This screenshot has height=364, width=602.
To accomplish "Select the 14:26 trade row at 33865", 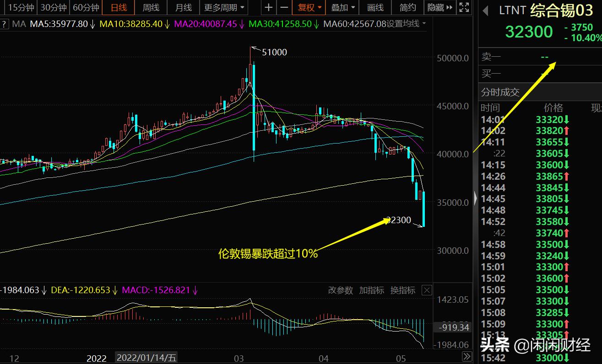I will tap(540, 176).
